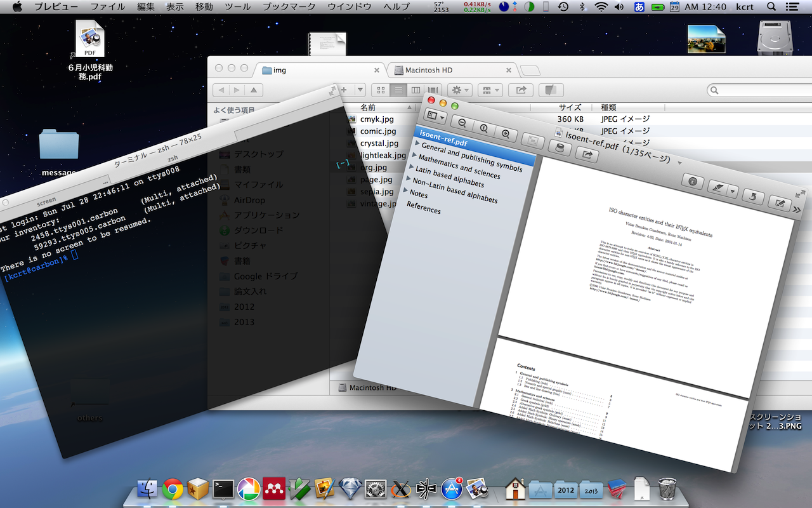Open Trash in the Dock
812x508 pixels.
coord(667,488)
